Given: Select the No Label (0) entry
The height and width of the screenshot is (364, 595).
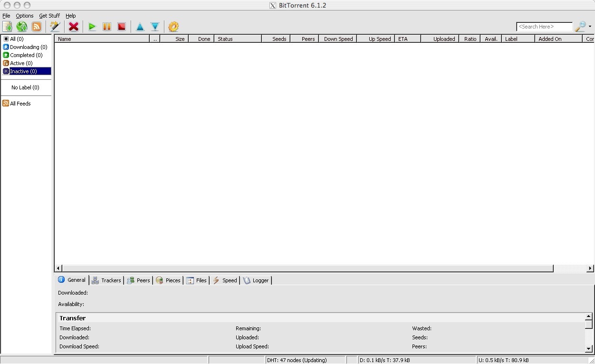Looking at the screenshot, I should pyautogui.click(x=25, y=87).
